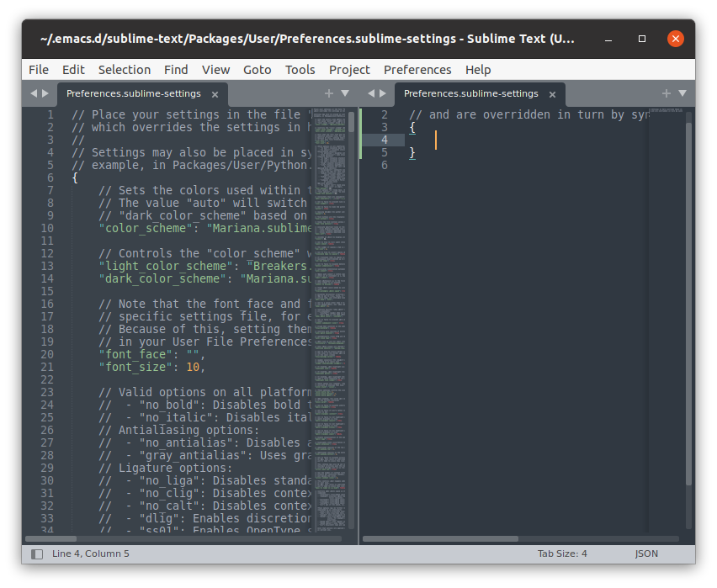Click the new tab plus in right pane
The height and width of the screenshot is (588, 717).
tap(667, 93)
